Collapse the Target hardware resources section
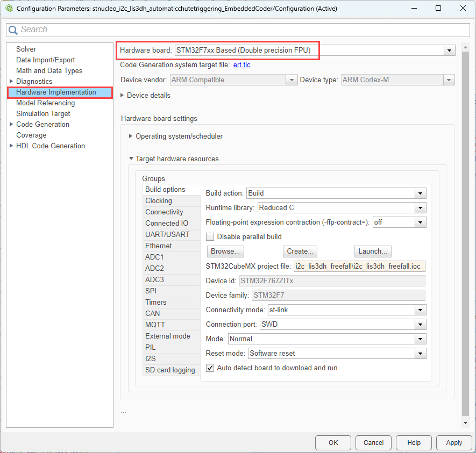476x453 pixels. pos(131,159)
